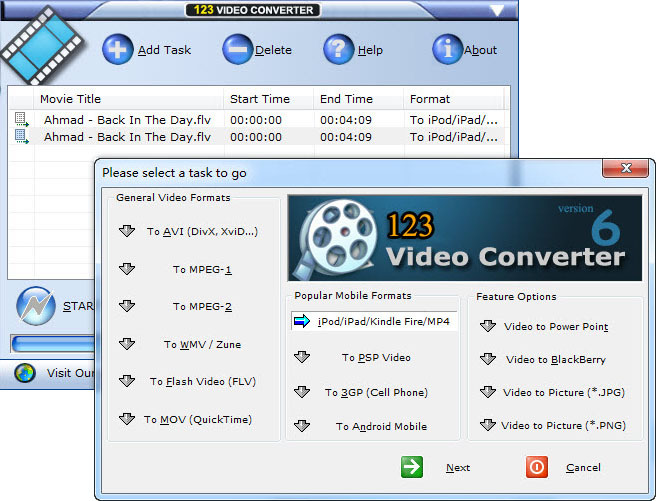Choose To MPEG-1 format
This screenshot has height=501, width=656.
point(202,269)
